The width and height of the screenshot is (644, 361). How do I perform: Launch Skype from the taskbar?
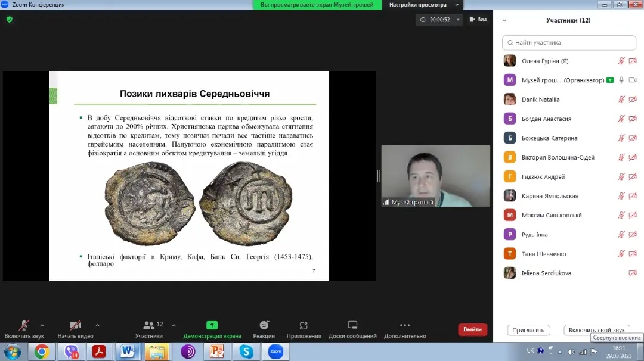click(246, 351)
